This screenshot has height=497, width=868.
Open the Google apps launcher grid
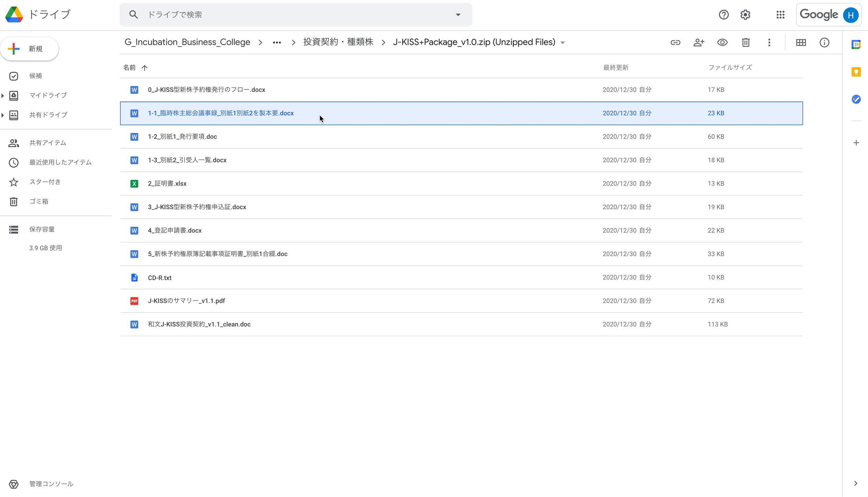tap(780, 14)
